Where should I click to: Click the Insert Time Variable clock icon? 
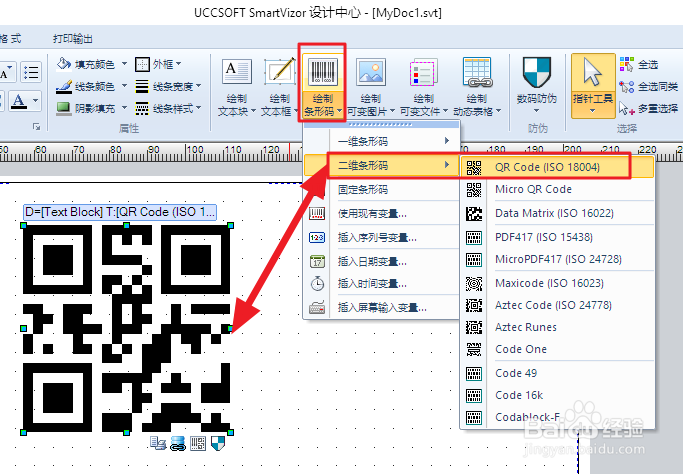[317, 284]
